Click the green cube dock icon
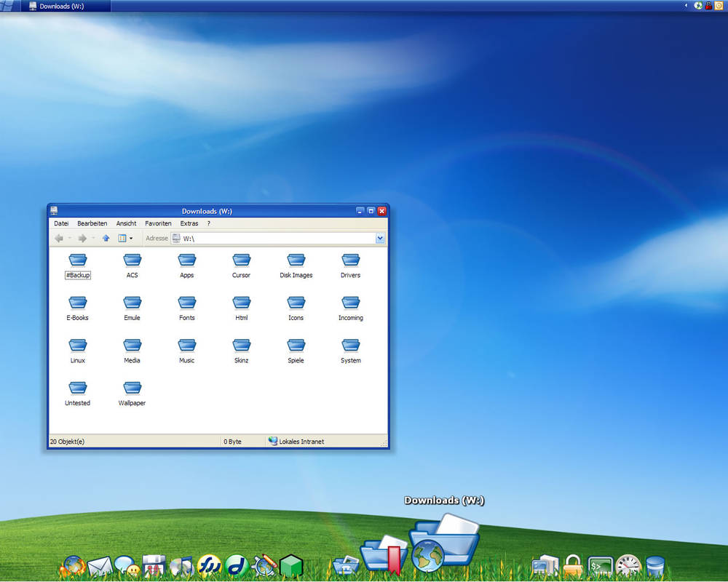This screenshot has height=582, width=728. click(x=292, y=566)
